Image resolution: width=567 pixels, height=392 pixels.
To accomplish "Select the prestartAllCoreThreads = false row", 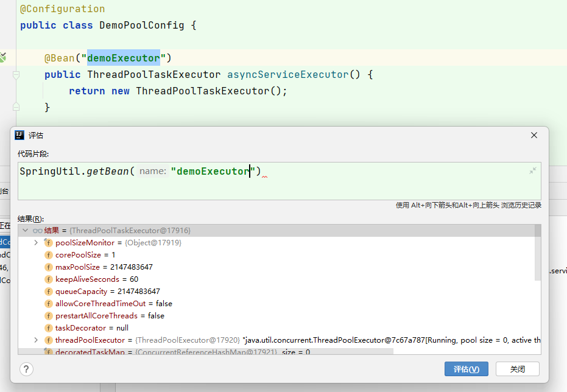I will point(276,316).
